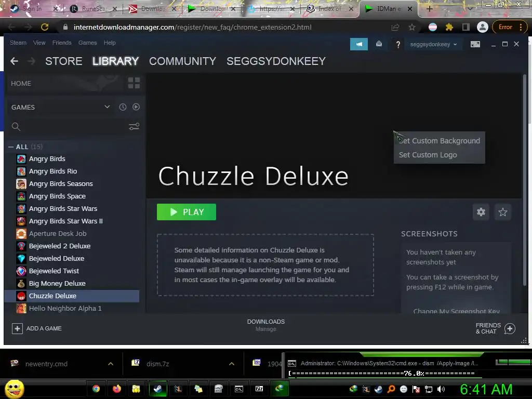Click the library search magnifier field
Screen dimensions: 532x399
click(68, 127)
